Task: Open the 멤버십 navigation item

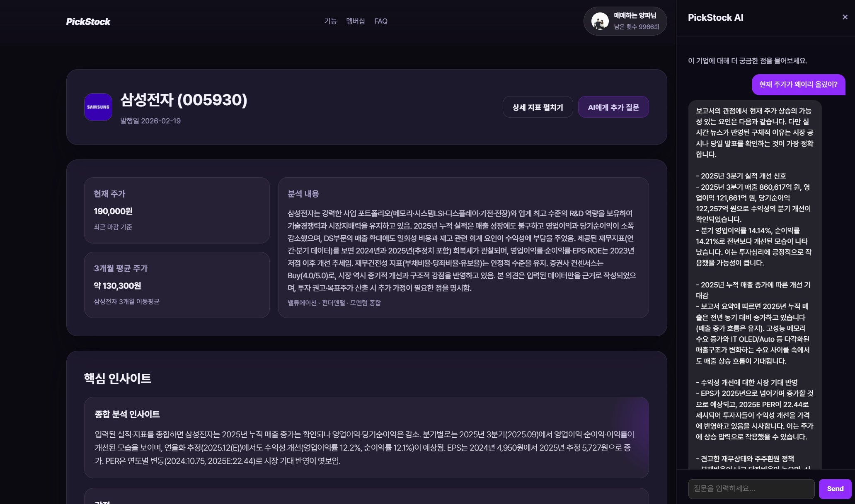Action: click(x=355, y=21)
